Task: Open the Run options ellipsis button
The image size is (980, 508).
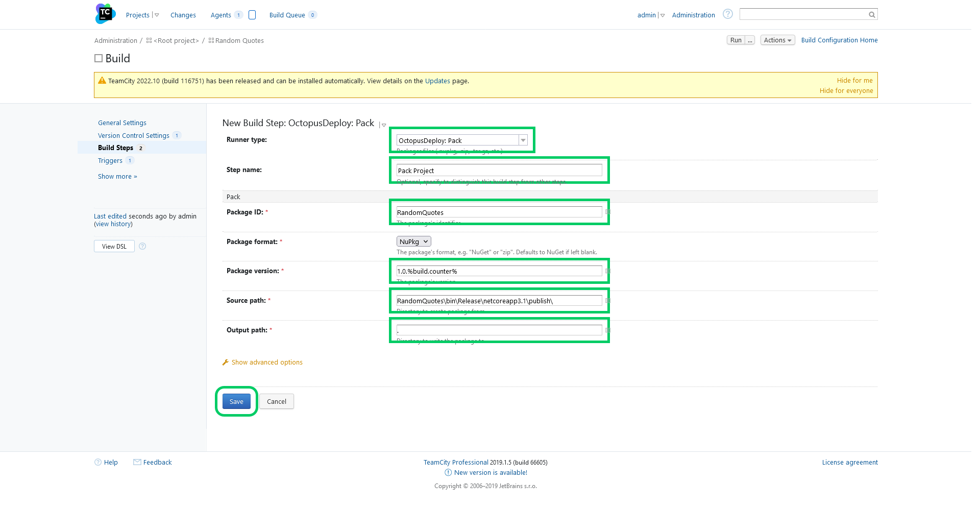Action: pyautogui.click(x=750, y=40)
